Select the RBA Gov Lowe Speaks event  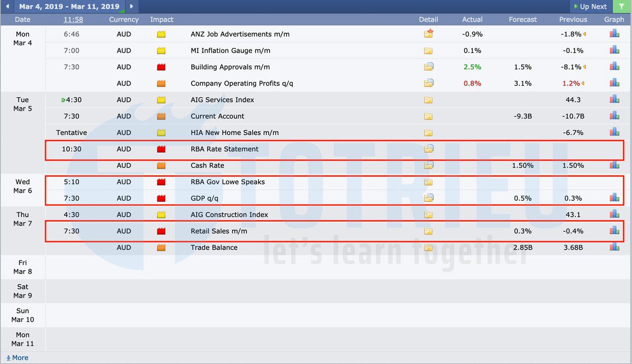click(x=228, y=182)
